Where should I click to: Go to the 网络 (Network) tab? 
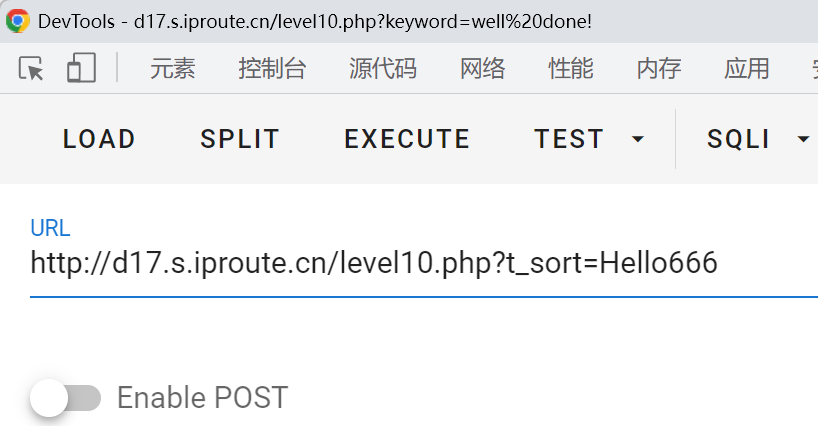tap(482, 68)
